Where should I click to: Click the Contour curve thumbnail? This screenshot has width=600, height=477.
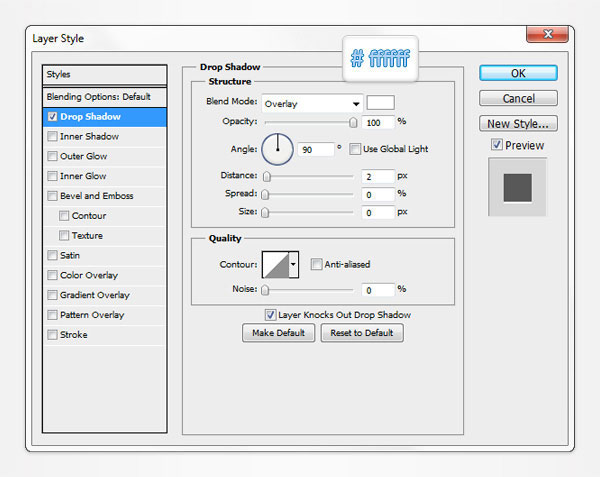[276, 264]
